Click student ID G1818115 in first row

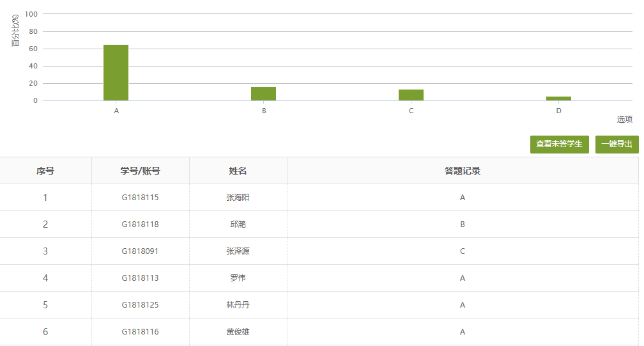140,198
